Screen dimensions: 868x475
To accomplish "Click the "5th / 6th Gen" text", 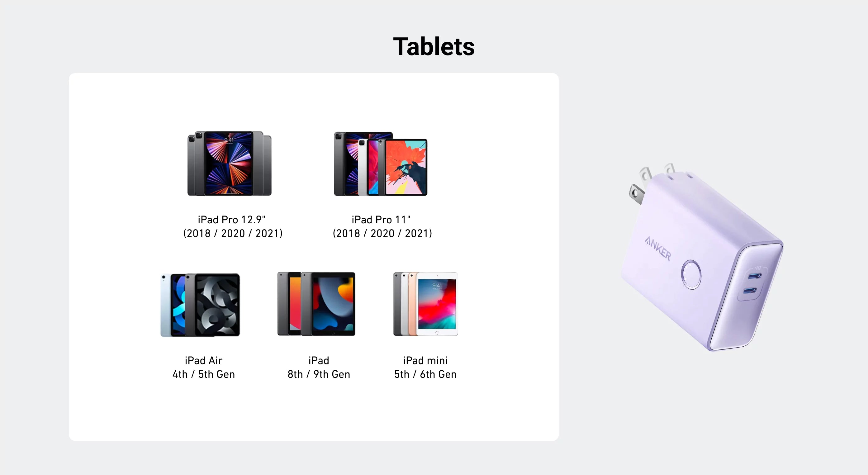I will pos(425,374).
